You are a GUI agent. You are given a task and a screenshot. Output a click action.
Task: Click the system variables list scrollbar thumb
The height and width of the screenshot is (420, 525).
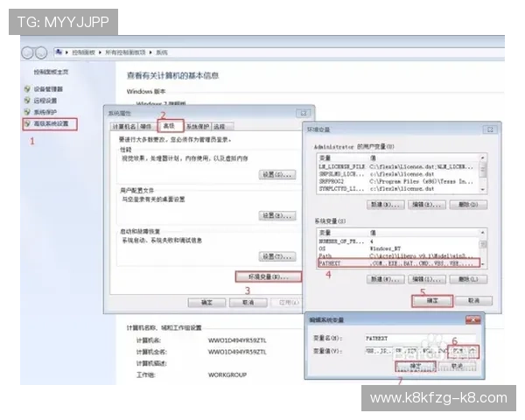[x=483, y=244]
